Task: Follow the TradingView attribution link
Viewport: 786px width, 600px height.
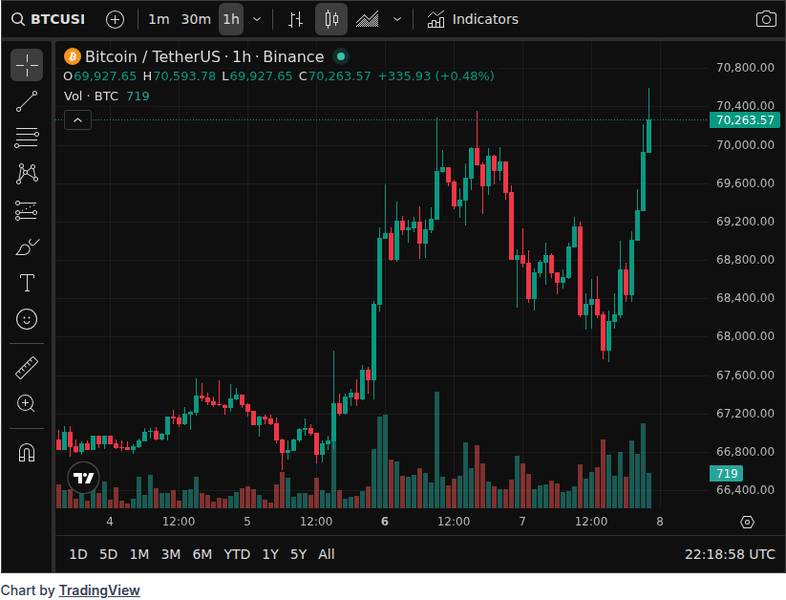Action: (x=99, y=590)
